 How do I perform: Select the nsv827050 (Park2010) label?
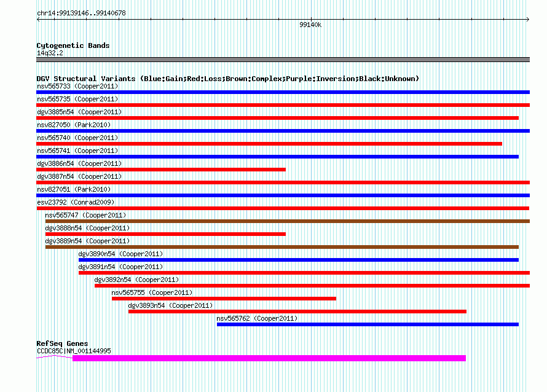pos(74,125)
